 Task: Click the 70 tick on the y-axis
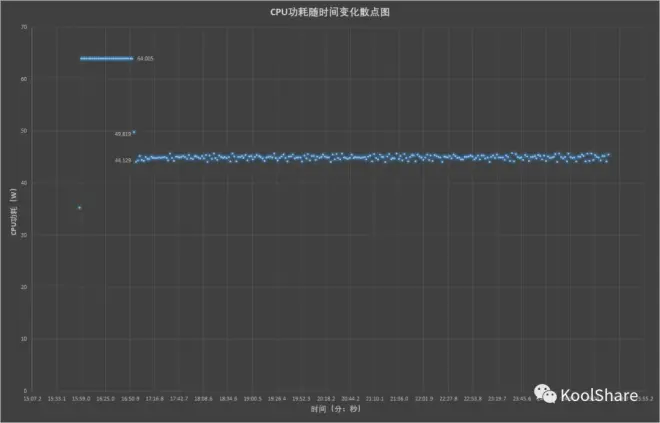click(x=23, y=27)
